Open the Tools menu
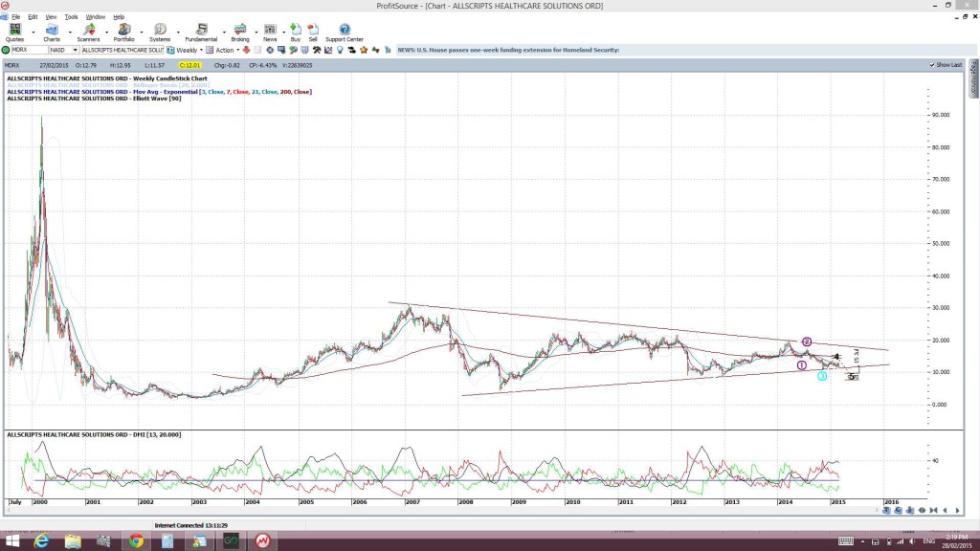 pyautogui.click(x=71, y=17)
